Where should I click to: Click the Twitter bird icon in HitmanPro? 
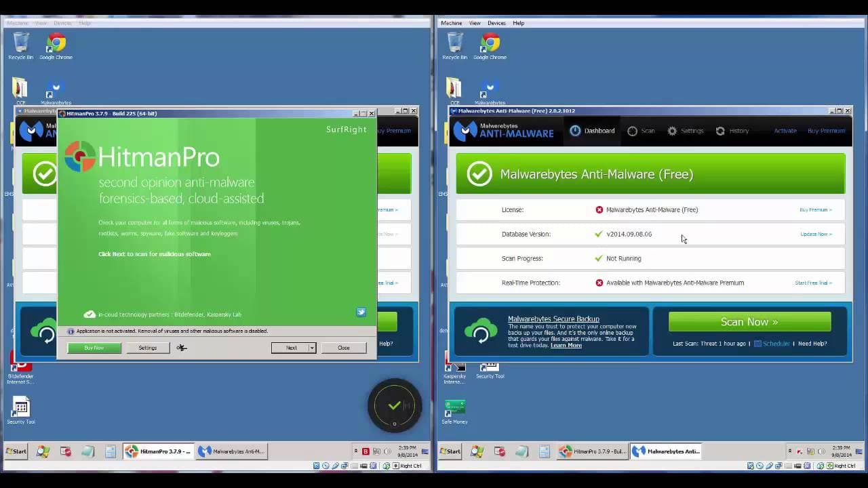point(361,312)
